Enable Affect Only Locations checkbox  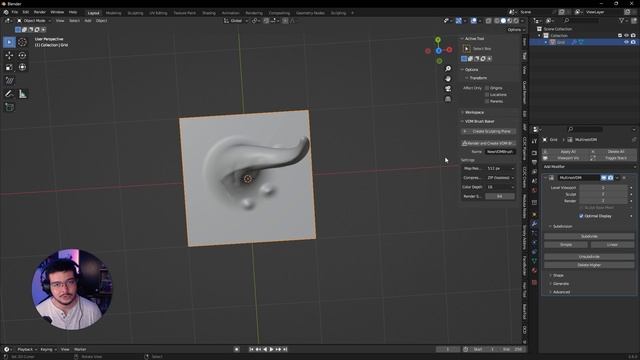[x=487, y=95]
